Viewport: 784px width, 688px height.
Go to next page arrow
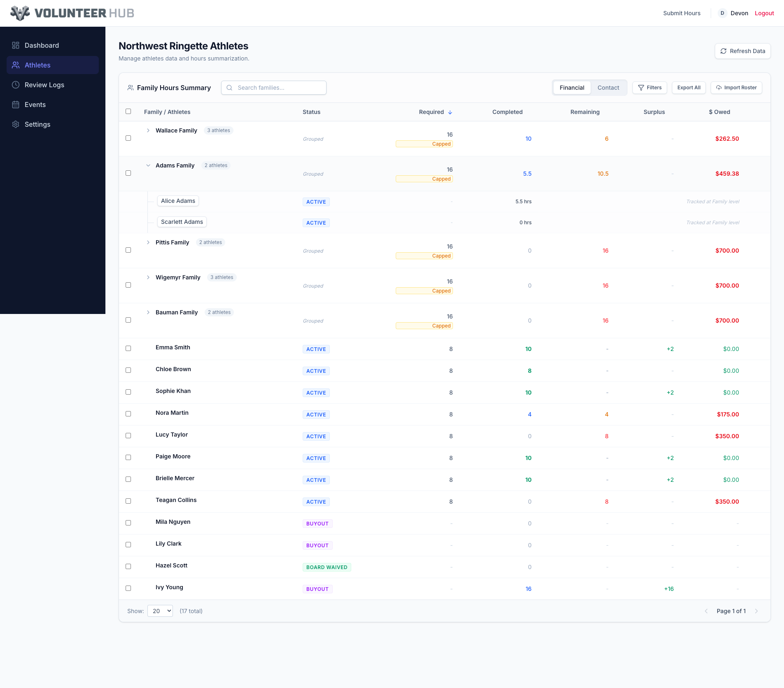click(756, 611)
